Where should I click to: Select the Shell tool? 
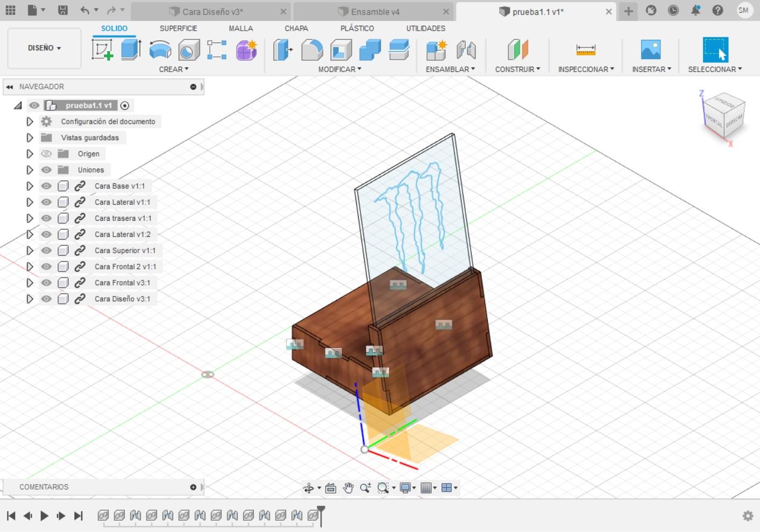pos(341,50)
